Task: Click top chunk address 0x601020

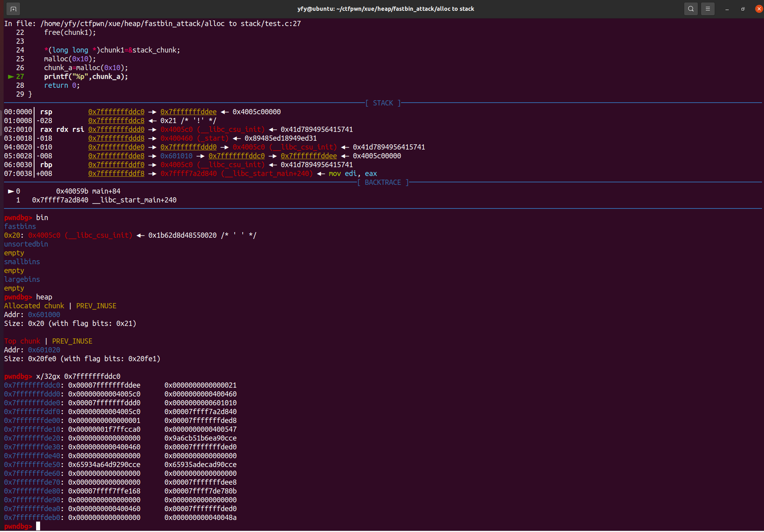Action: 44,350
